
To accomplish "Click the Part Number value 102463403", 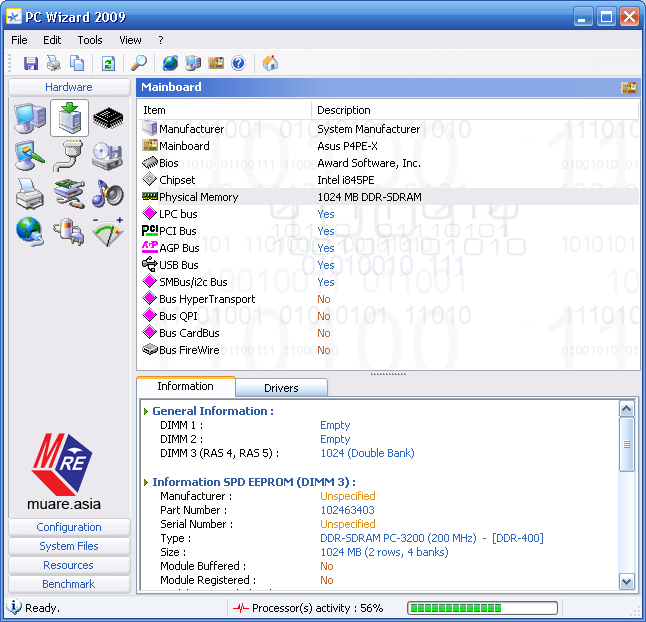I will [347, 510].
